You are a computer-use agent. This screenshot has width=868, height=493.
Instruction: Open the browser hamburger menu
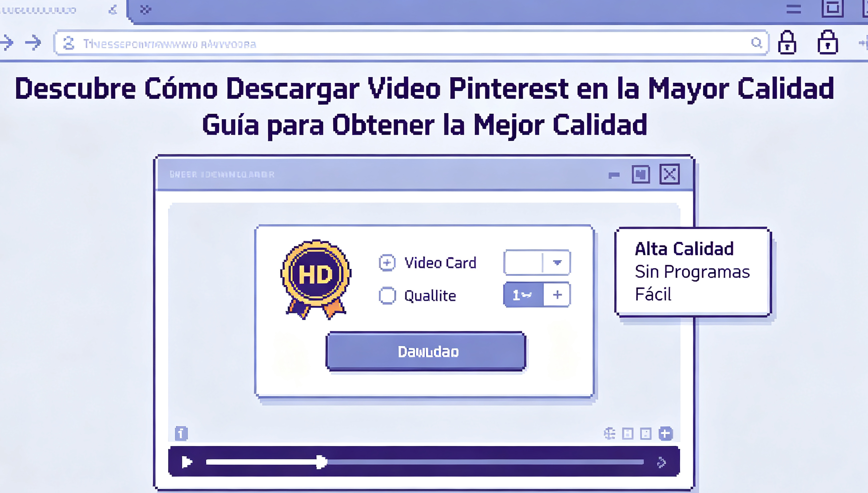coord(793,9)
